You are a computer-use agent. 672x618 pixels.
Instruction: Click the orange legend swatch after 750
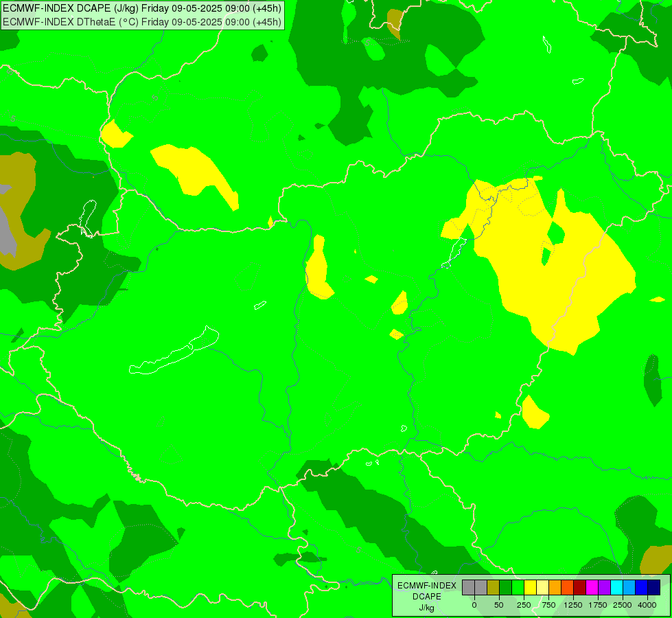point(555,587)
